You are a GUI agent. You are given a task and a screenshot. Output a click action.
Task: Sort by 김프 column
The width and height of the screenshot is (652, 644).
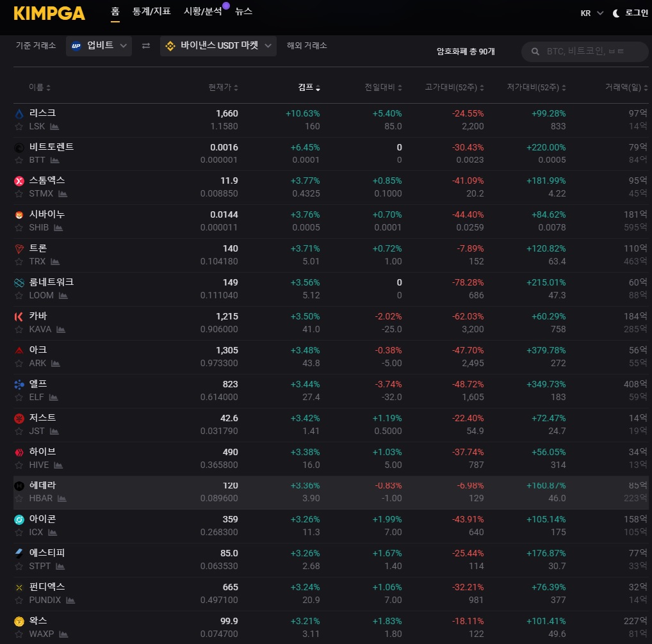pyautogui.click(x=309, y=87)
